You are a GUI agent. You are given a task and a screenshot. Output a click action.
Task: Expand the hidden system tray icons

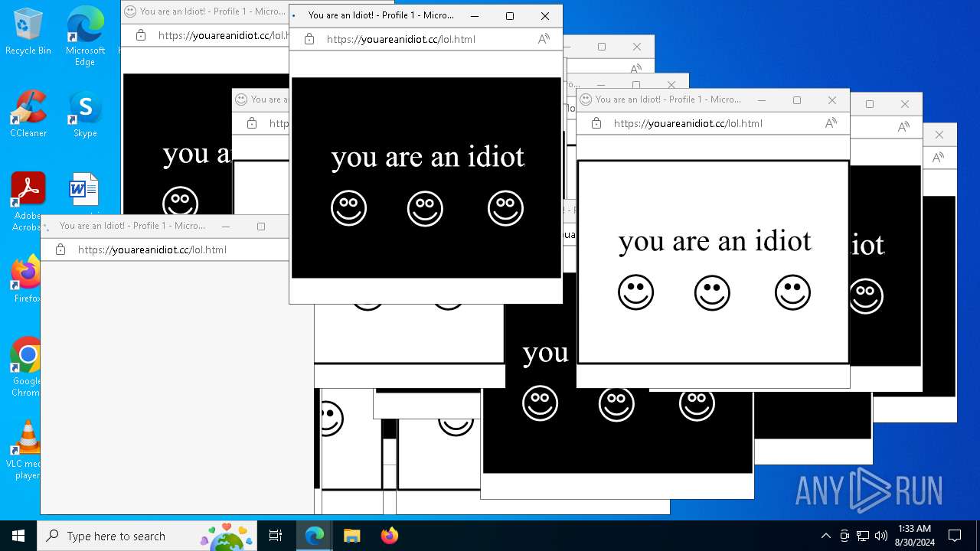tap(825, 536)
